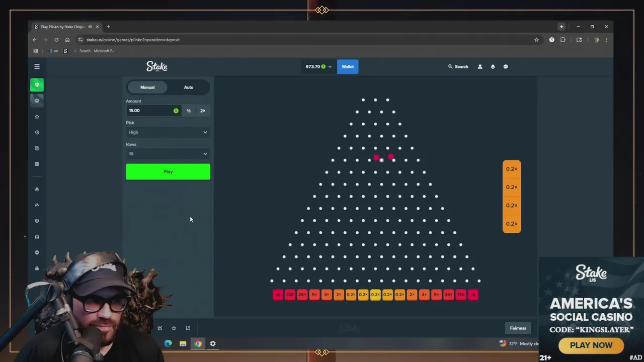Image resolution: width=644 pixels, height=362 pixels.
Task: Select the Play Plinko browser tab
Action: click(x=63, y=27)
